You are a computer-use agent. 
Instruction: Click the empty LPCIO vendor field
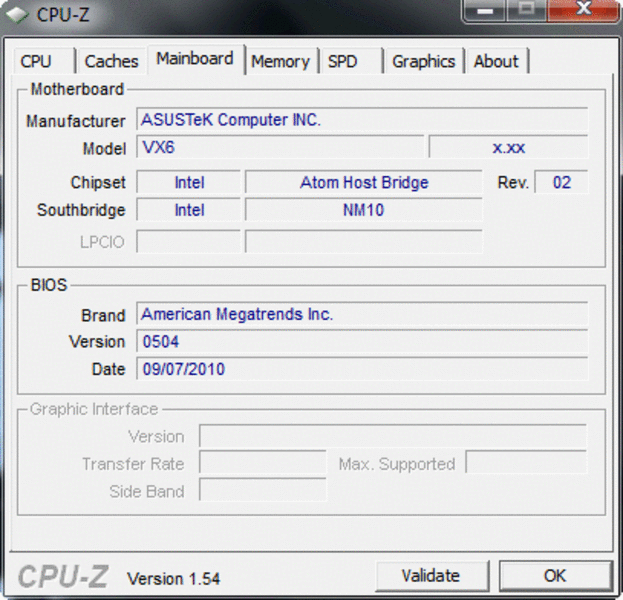coord(189,241)
